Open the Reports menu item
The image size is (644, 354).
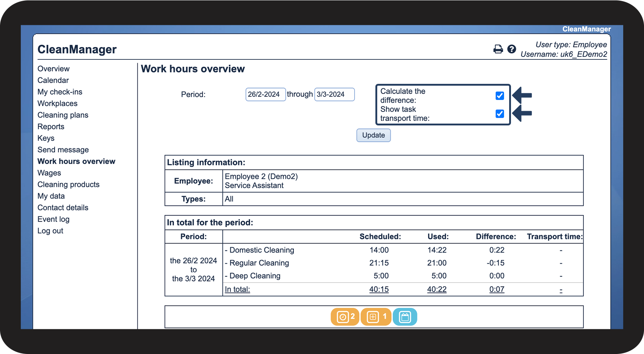51,127
